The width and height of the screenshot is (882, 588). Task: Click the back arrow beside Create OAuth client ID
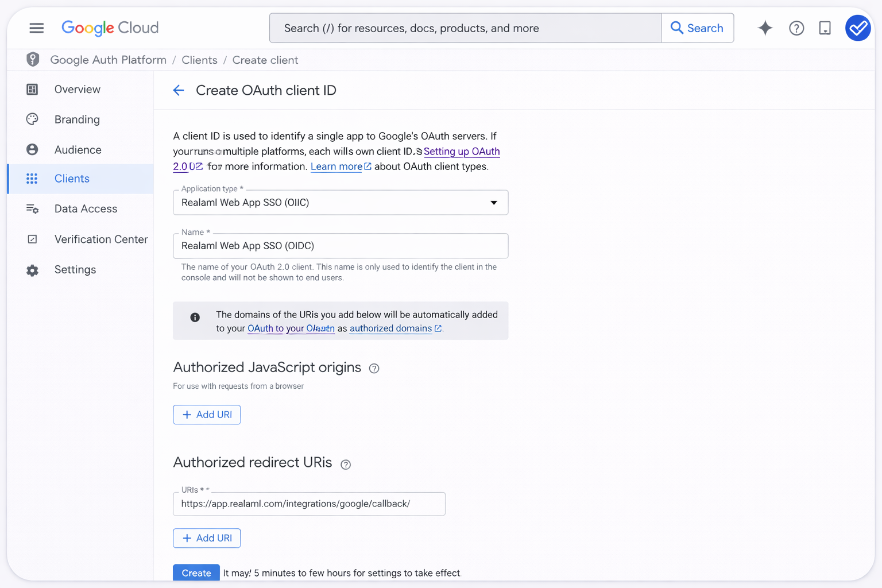pyautogui.click(x=179, y=91)
